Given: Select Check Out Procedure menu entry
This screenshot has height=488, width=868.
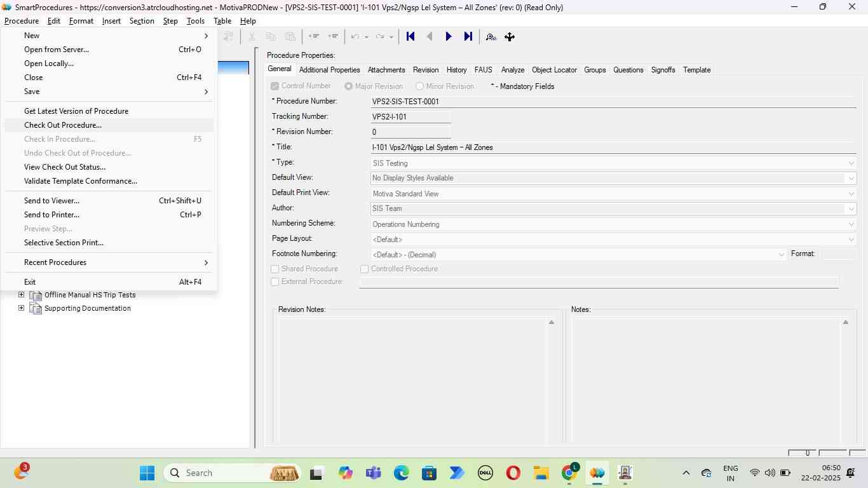Looking at the screenshot, I should 109,125.
